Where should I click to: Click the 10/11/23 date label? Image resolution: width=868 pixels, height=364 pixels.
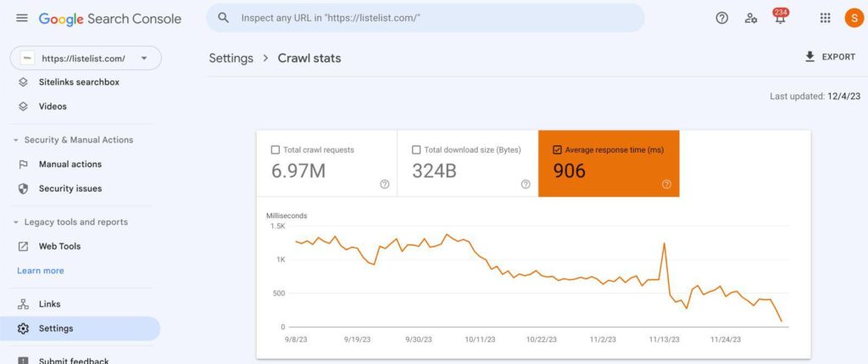480,339
